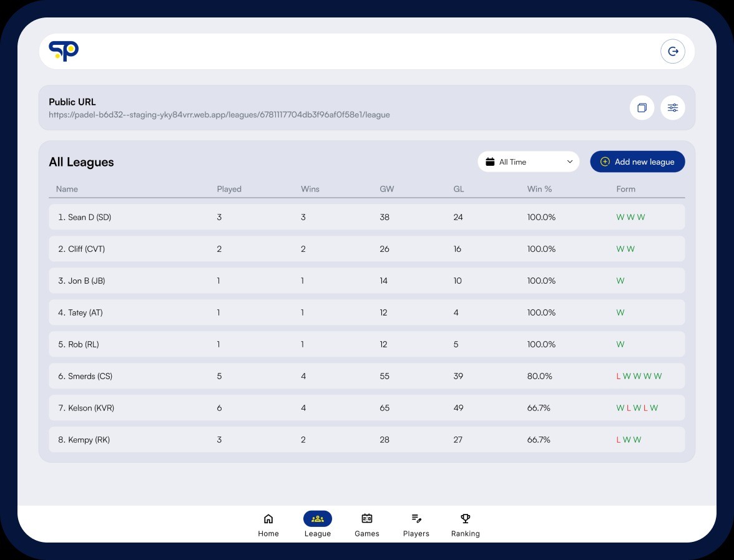Open the Smerds (CS) player row

366,376
